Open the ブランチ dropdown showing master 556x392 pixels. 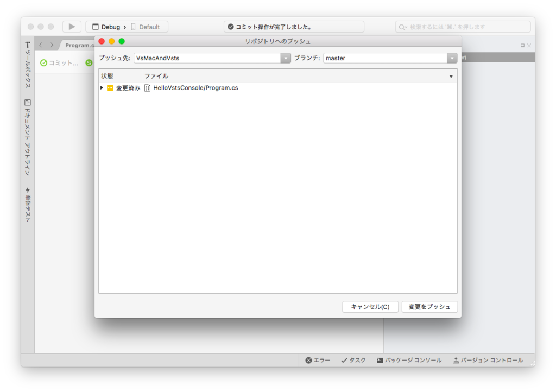(x=451, y=58)
